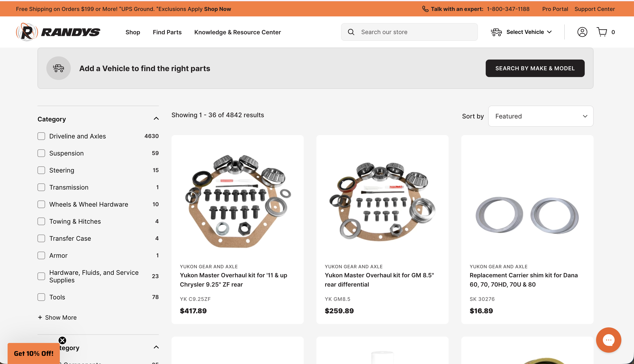634x364 pixels.
Task: Click the vehicle icon beside Select Vehicle
Action: click(x=496, y=32)
